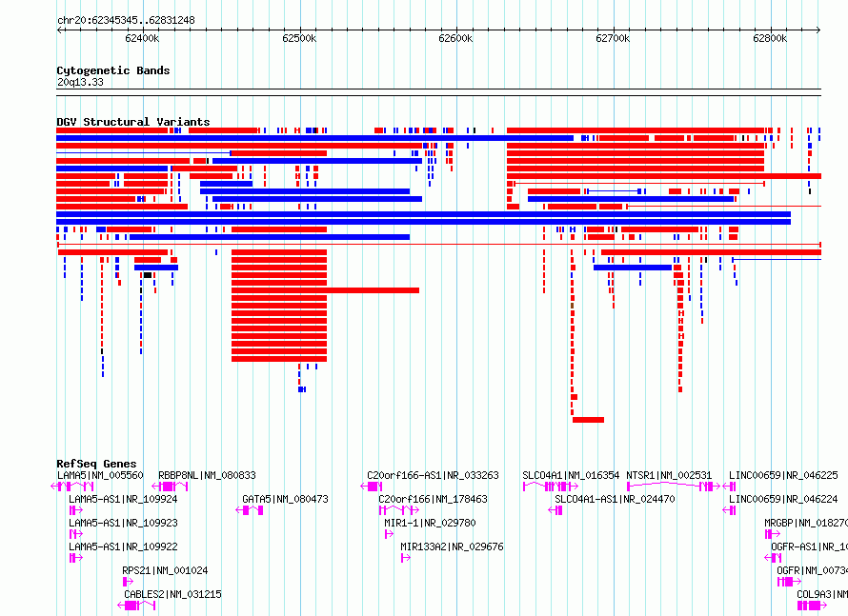Click the LINC00659|NR_046225 label
Screen dimensions: 848x616
click(x=783, y=475)
